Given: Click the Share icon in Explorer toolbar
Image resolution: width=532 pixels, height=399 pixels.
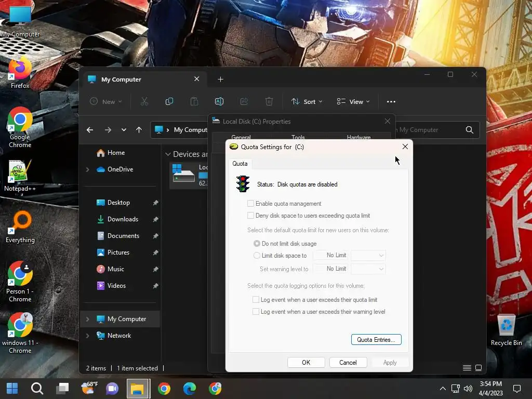Looking at the screenshot, I should click(x=244, y=101).
